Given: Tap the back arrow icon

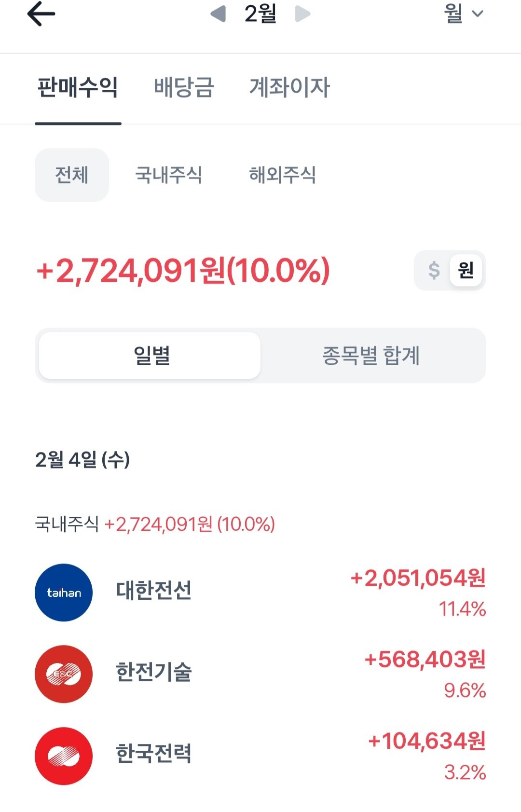Looking at the screenshot, I should point(41,14).
